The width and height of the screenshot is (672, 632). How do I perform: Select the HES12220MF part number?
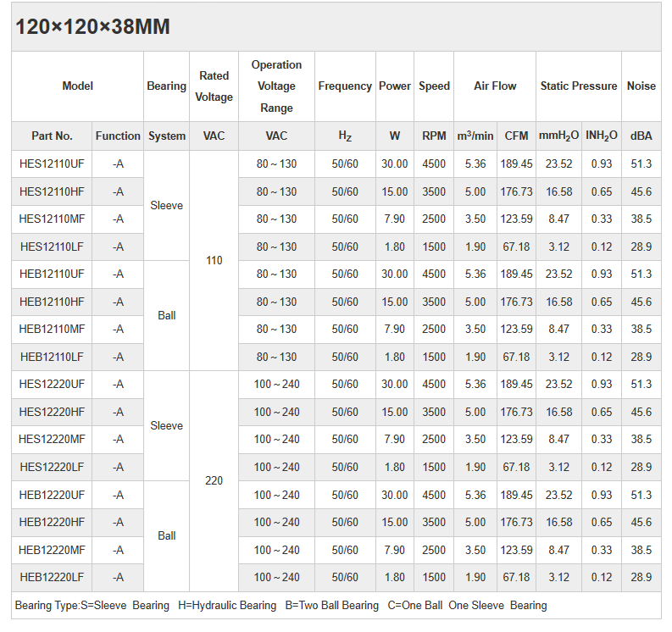52,439
